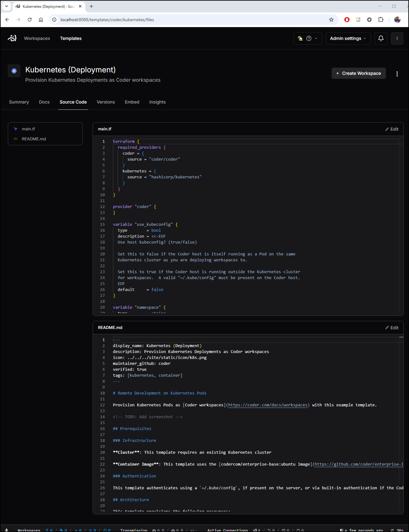409x532 pixels.
Task: Switch to the Docs tab
Action: coord(44,102)
